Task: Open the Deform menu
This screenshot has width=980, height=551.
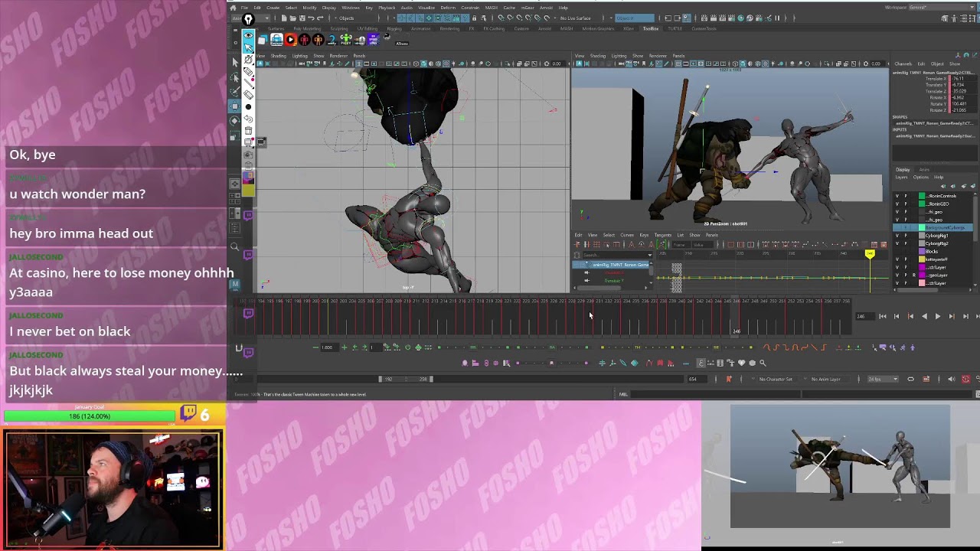Action: (x=448, y=8)
